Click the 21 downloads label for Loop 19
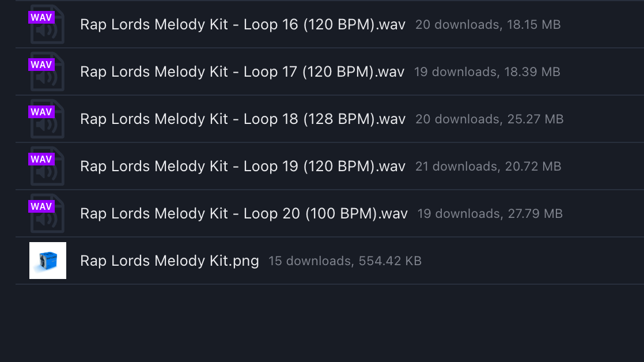 (x=459, y=167)
